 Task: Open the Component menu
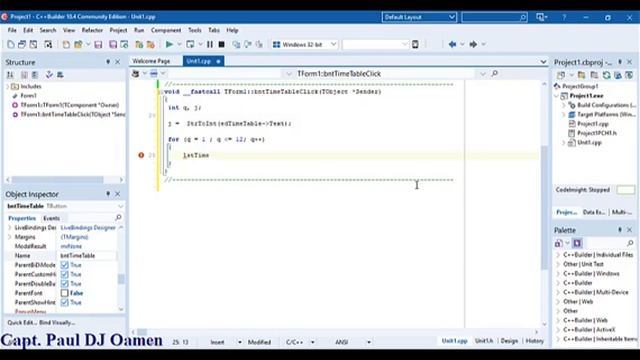point(166,30)
